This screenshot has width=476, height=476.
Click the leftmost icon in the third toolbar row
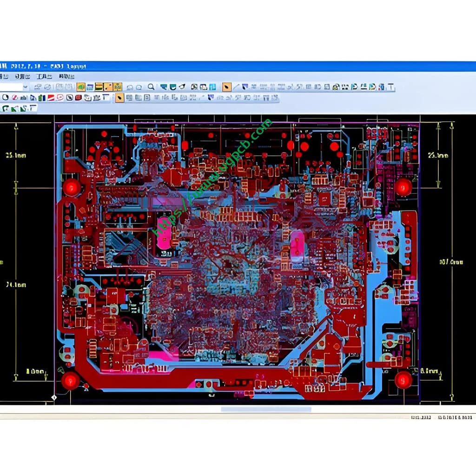5,108
